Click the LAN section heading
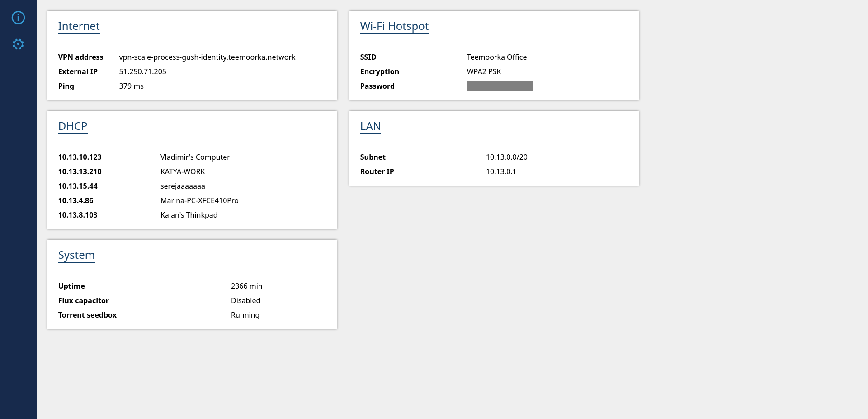Viewport: 868px width, 419px height. tap(370, 126)
